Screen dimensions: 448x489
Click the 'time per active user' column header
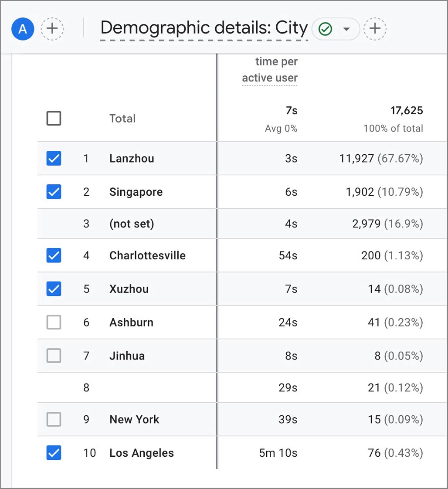[x=270, y=70]
